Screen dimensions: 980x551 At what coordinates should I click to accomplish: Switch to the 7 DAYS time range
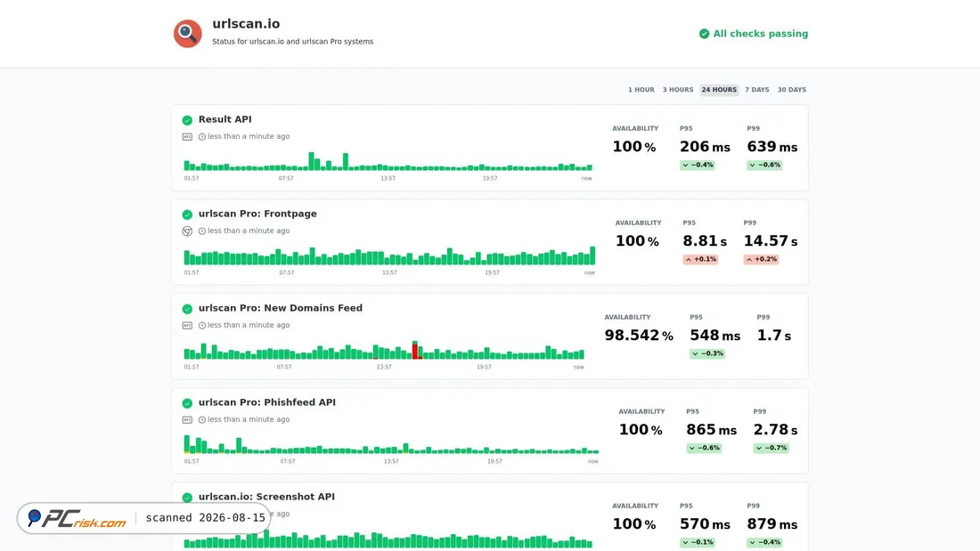tap(757, 90)
